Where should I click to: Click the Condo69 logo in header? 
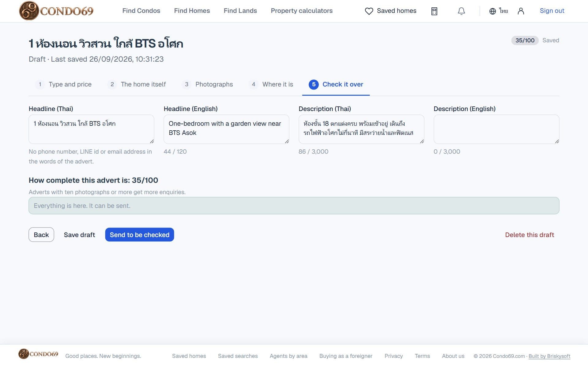(56, 11)
